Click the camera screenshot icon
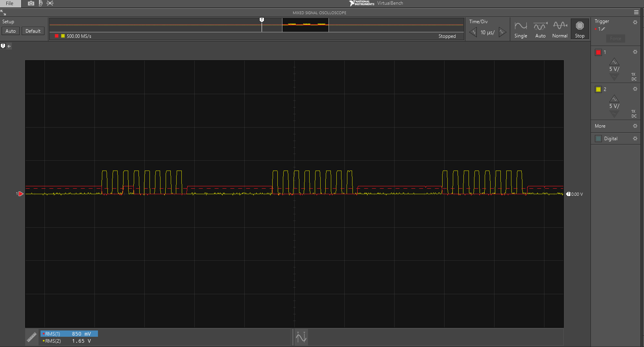 (31, 3)
